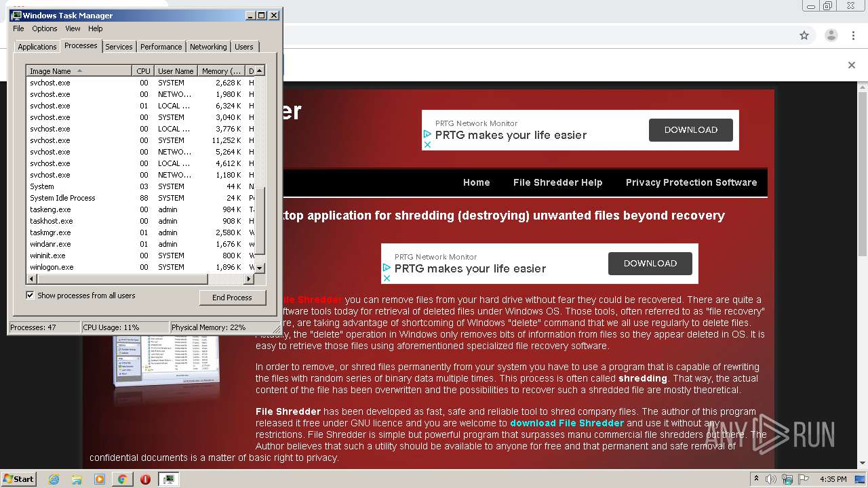
Task: Show hidden system tray icons
Action: pos(756,479)
